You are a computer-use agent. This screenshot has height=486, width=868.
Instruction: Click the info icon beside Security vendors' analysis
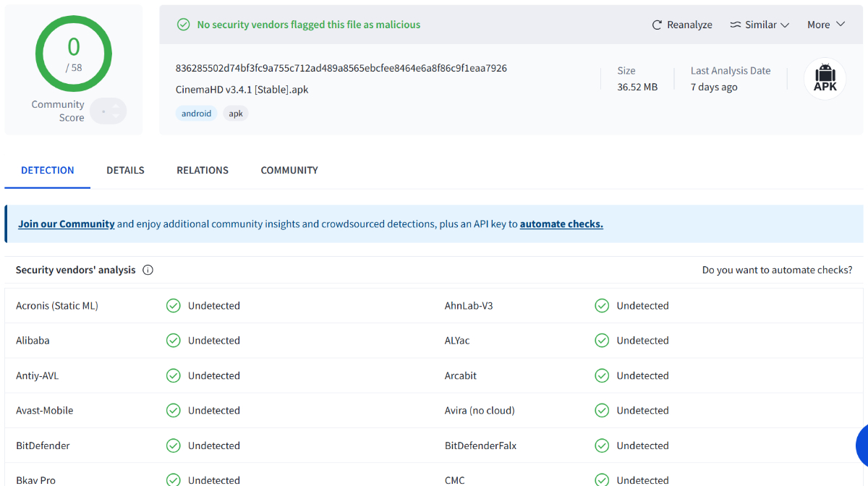click(148, 270)
